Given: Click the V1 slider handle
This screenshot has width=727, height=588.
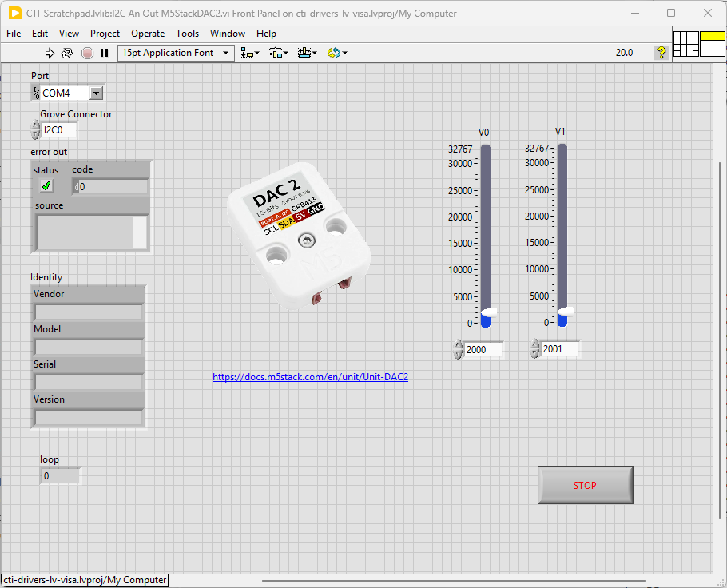Looking at the screenshot, I should (566, 311).
